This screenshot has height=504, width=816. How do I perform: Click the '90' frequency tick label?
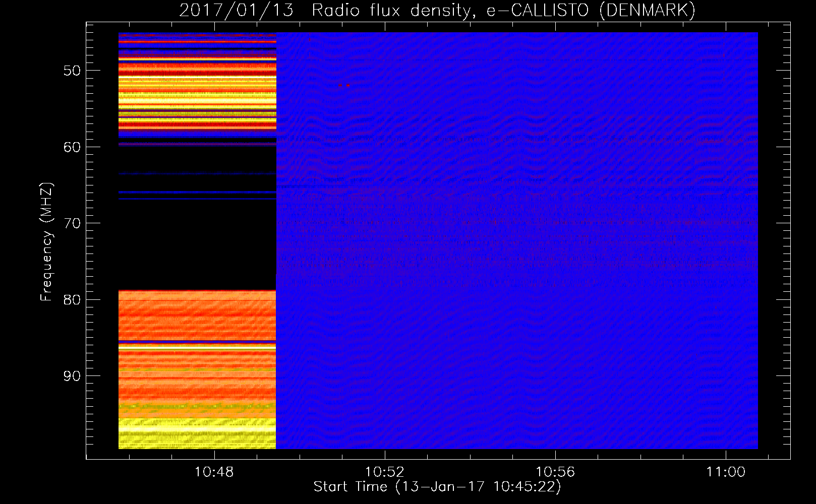[x=72, y=376]
